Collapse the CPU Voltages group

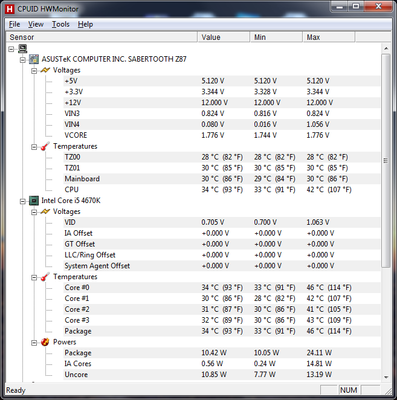pos(34,212)
